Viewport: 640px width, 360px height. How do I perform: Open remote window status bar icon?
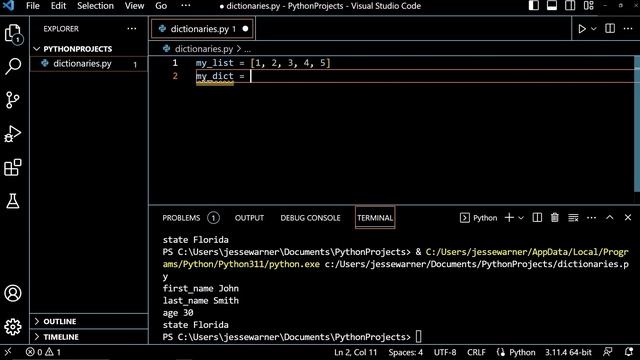[x=8, y=352]
